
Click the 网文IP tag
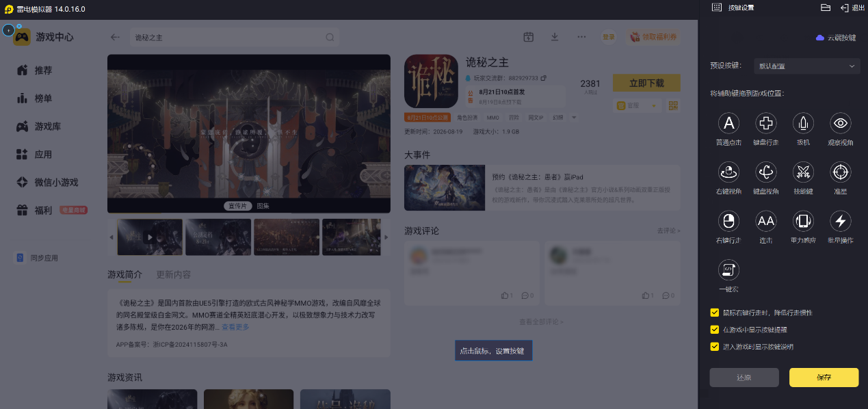click(x=536, y=118)
